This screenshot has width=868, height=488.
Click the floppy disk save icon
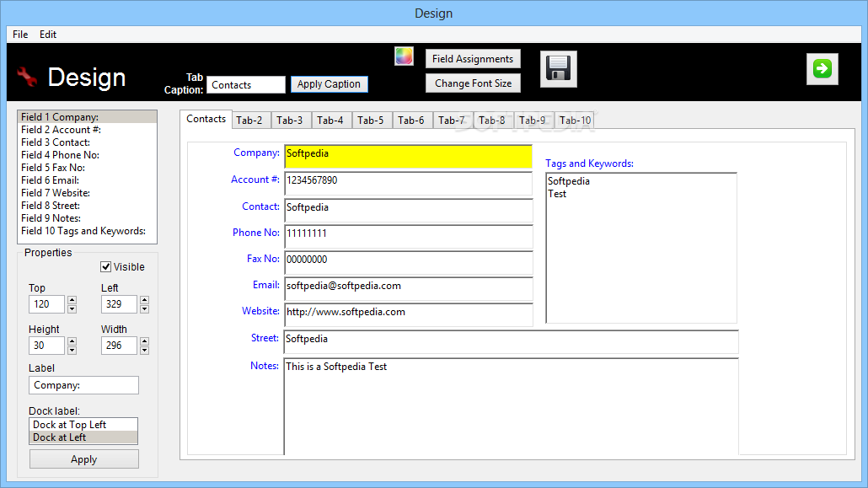click(558, 68)
